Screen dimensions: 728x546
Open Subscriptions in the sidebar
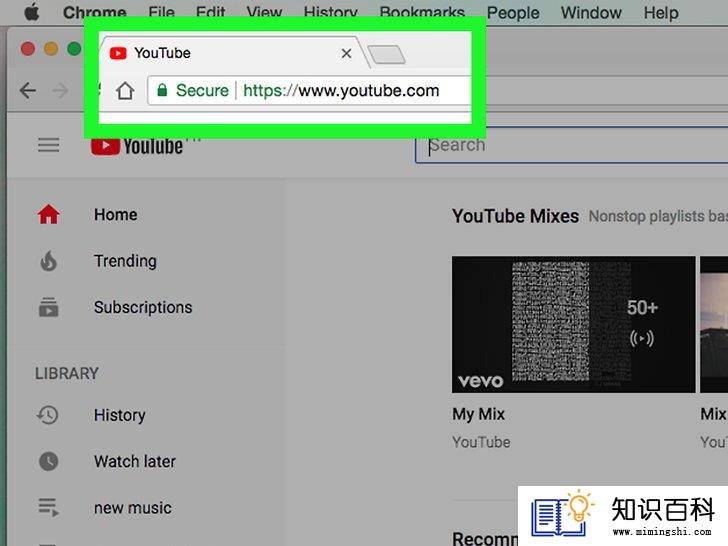click(143, 307)
